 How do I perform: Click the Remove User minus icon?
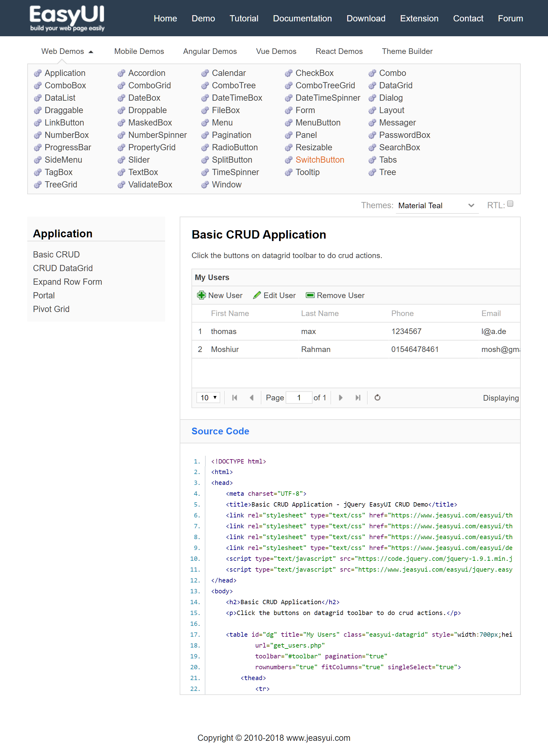310,295
